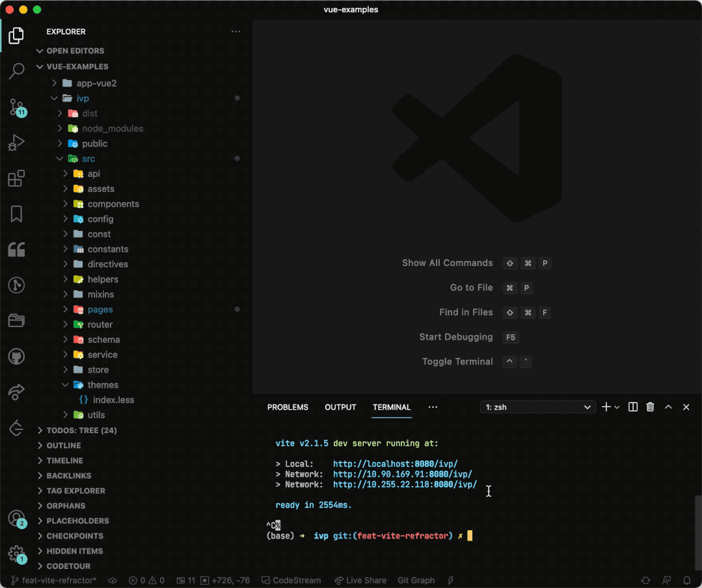Open the Explorer view in activity bar
The height and width of the screenshot is (588, 702).
(x=16, y=36)
